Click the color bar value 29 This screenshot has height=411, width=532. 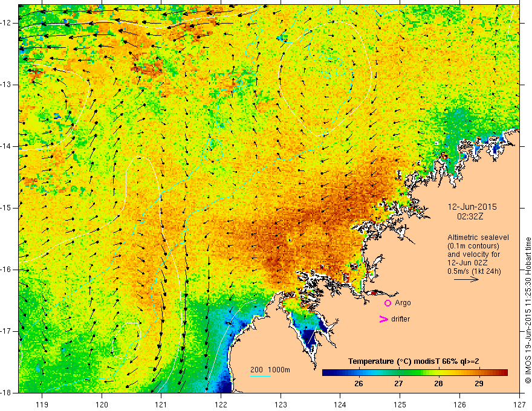(x=479, y=384)
